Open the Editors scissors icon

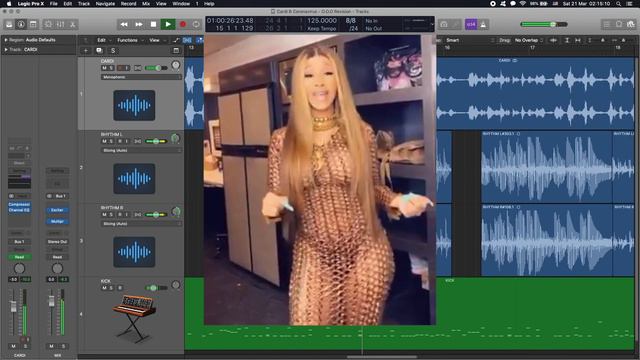(x=73, y=24)
